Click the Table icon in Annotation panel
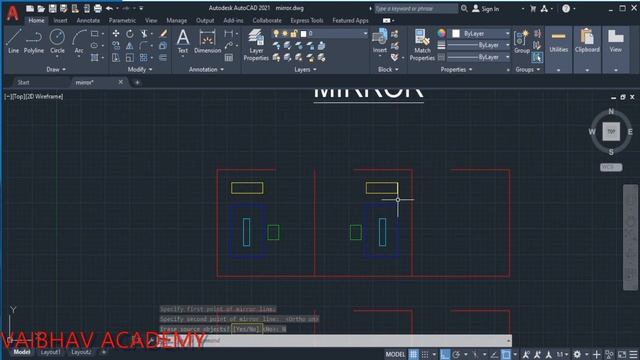The width and height of the screenshot is (640, 360). [229, 58]
